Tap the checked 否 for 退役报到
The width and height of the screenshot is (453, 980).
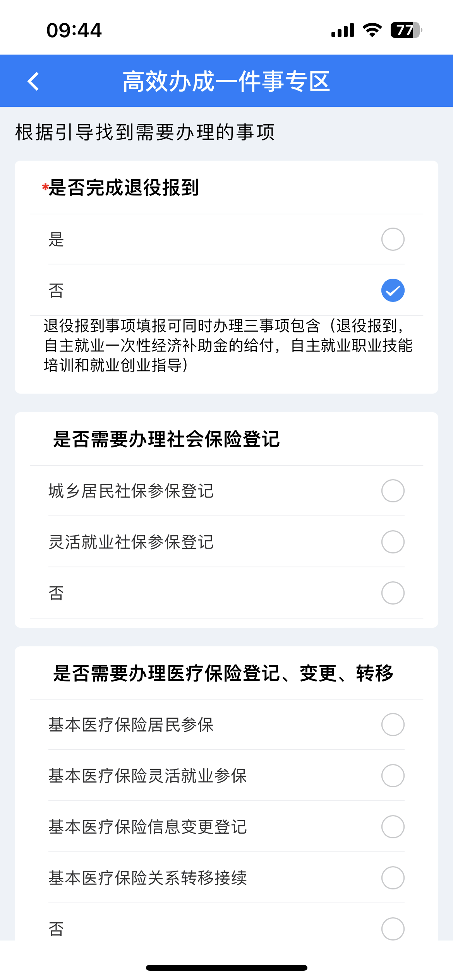393,290
